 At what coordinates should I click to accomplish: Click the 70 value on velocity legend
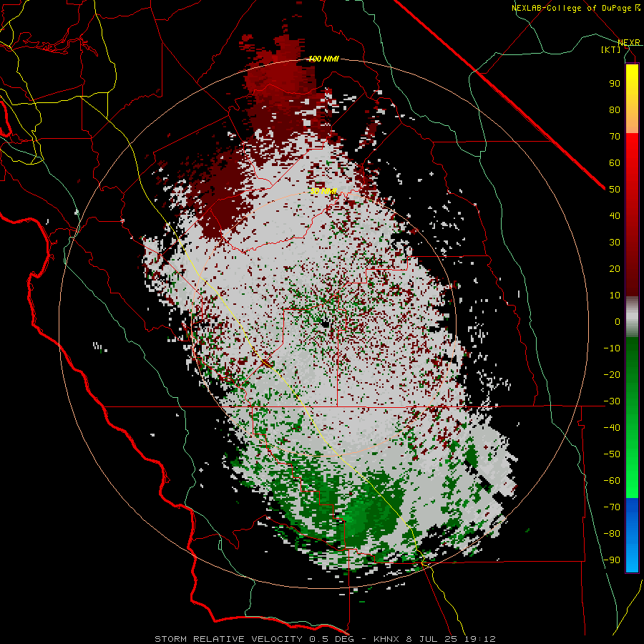click(615, 137)
